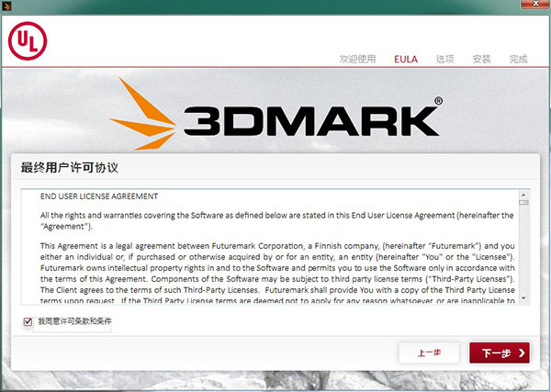This screenshot has height=392, width=551.
Task: Click the scroll down arrow of the license text
Action: (x=523, y=298)
